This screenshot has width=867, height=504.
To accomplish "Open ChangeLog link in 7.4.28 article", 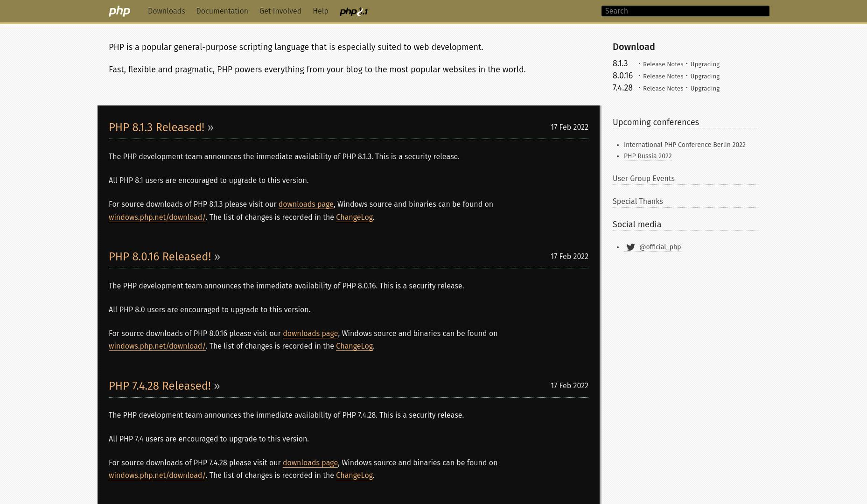I will tap(354, 476).
